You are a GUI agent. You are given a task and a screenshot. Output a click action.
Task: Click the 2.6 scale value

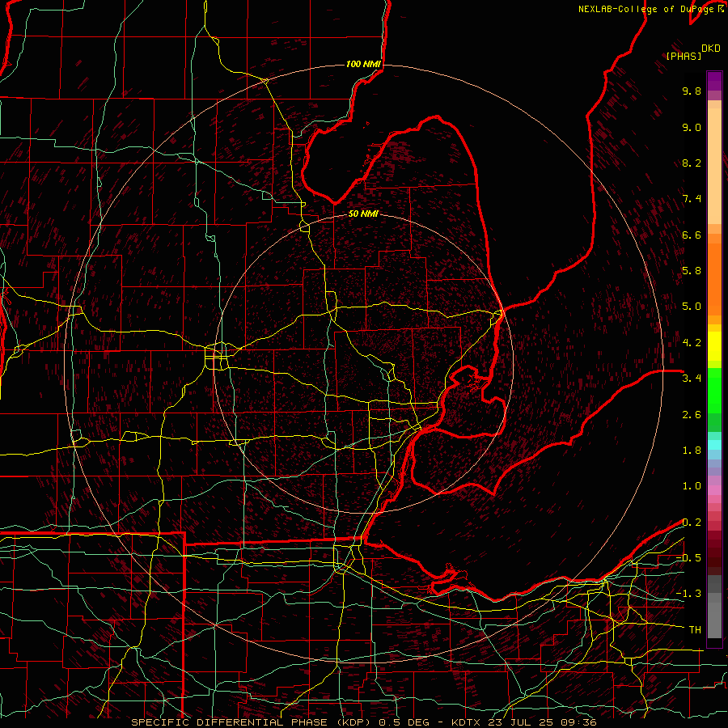(692, 415)
